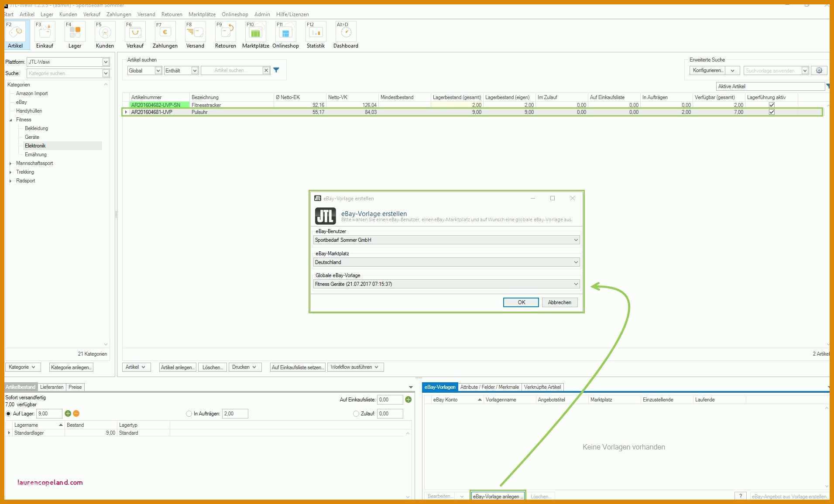Open the Artikel module icon
The width and height of the screenshot is (834, 504).
point(16,34)
